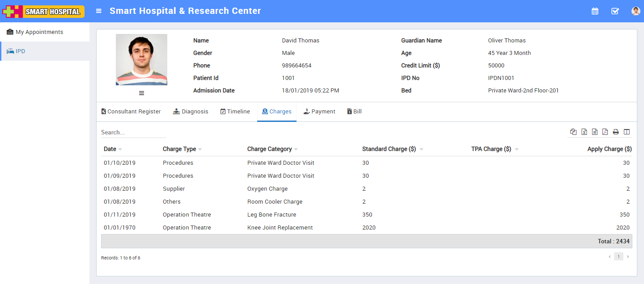Open column visibility selector icon

coord(627,132)
